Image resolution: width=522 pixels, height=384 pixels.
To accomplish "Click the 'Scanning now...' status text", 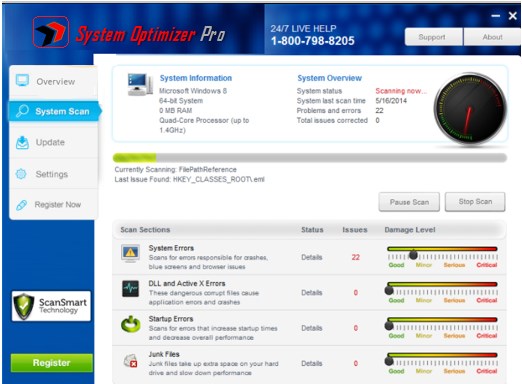I will click(401, 91).
